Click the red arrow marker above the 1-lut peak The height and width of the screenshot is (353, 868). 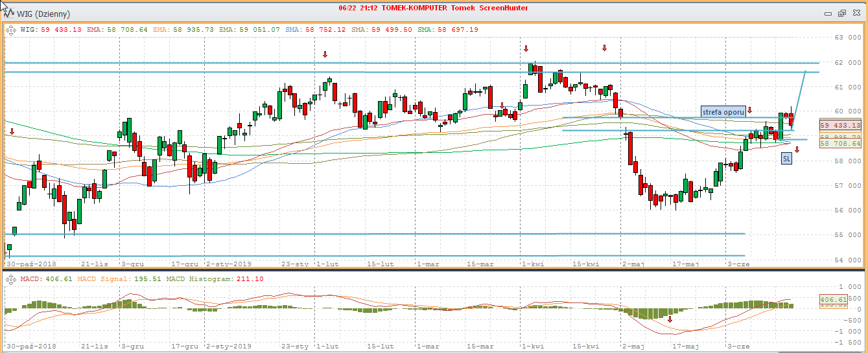pyautogui.click(x=325, y=54)
